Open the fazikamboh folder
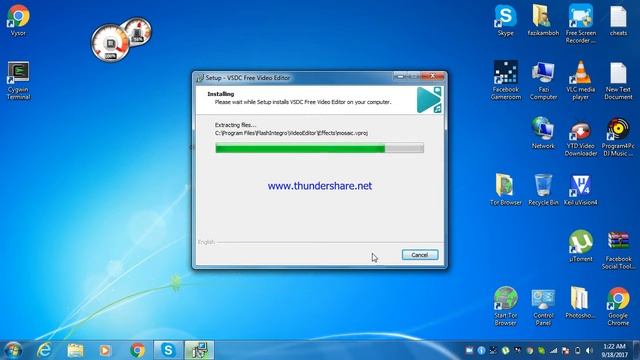Image resolution: width=640 pixels, height=360 pixels. [543, 20]
